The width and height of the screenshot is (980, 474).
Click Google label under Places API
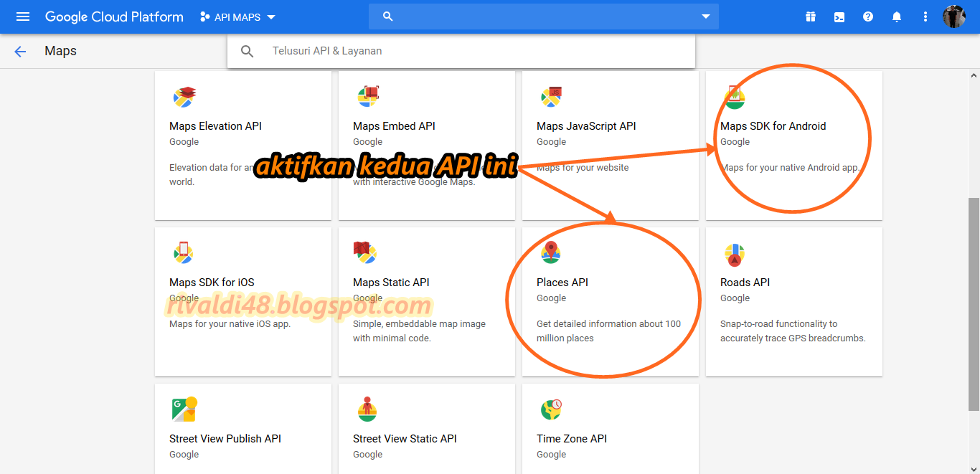tap(551, 298)
